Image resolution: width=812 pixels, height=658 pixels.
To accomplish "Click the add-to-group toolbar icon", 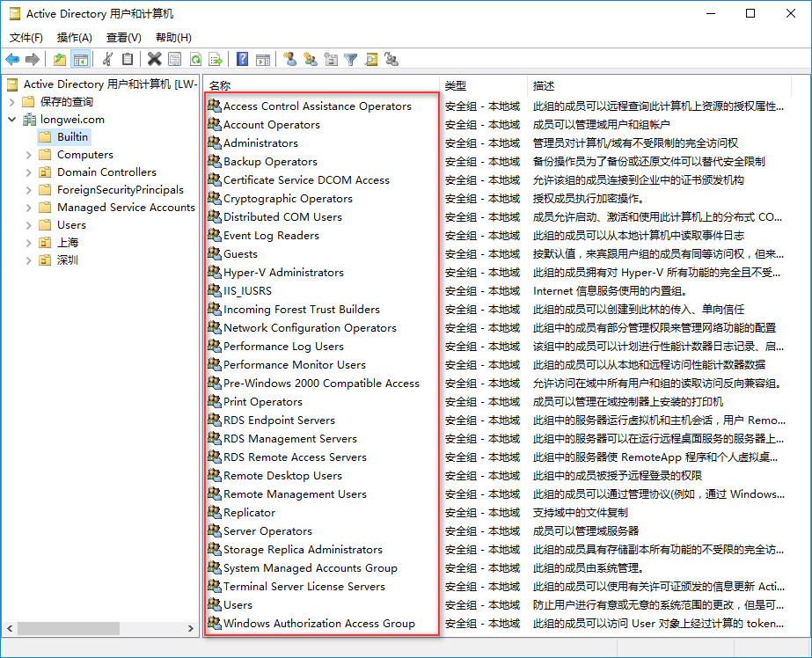I will (391, 60).
